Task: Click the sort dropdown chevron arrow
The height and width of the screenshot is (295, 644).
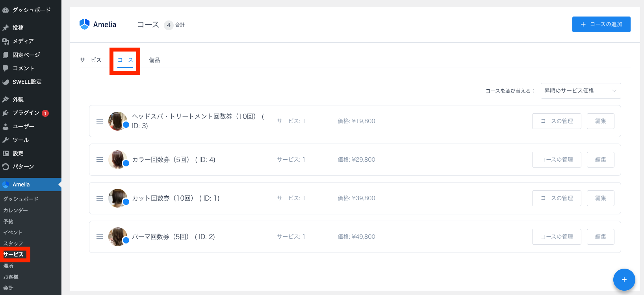Action: pos(614,91)
